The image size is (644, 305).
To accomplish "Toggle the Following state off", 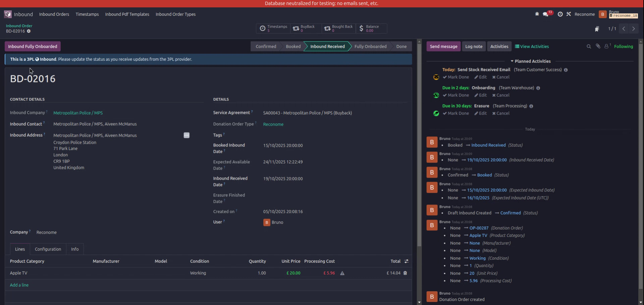I will [x=624, y=46].
